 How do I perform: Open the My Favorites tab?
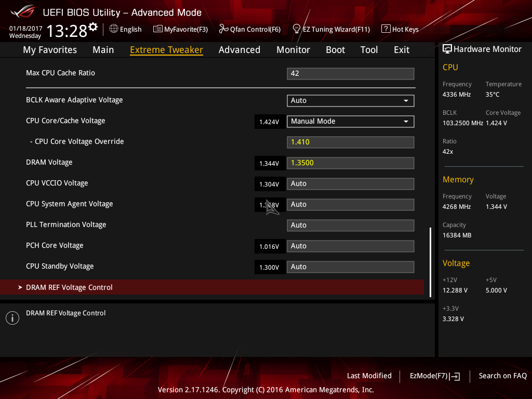click(x=50, y=50)
